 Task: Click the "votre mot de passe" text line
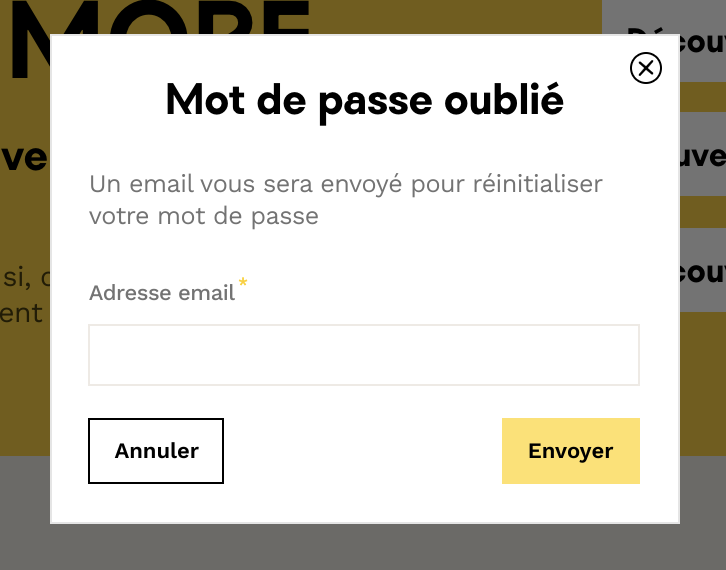click(203, 216)
